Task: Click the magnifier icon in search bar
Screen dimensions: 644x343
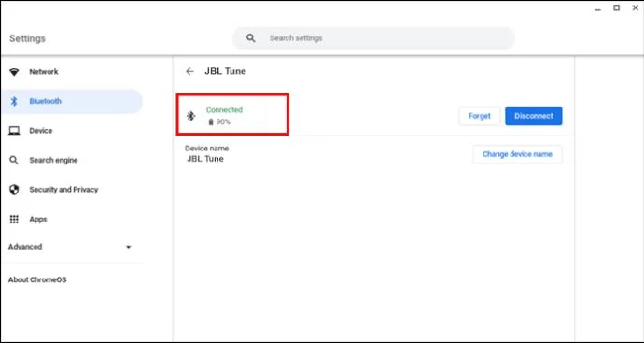Action: [250, 38]
